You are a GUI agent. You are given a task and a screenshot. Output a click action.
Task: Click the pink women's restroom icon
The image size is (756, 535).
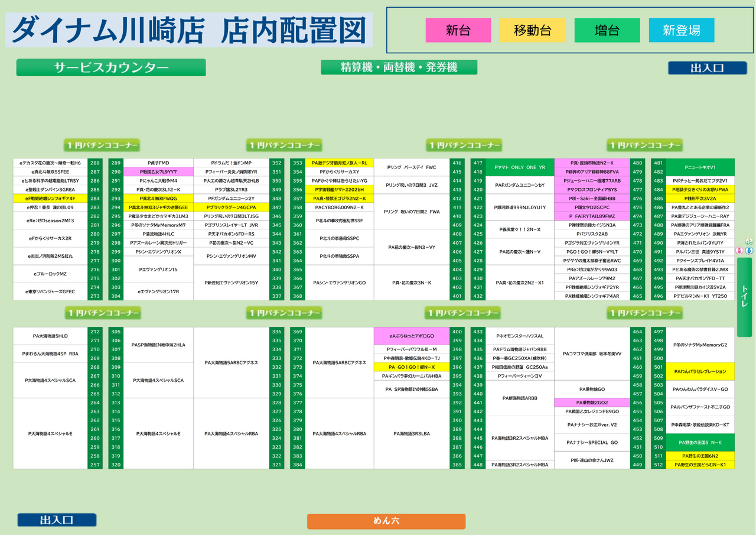739,250
